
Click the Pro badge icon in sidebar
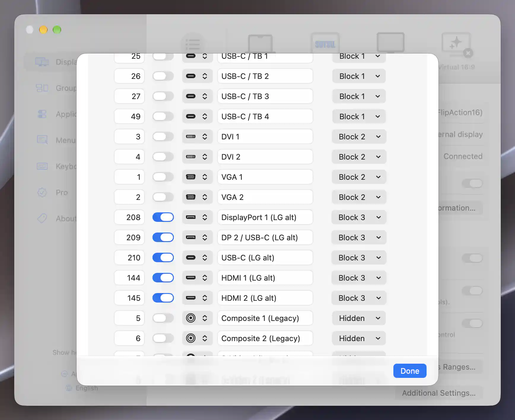[x=42, y=192]
